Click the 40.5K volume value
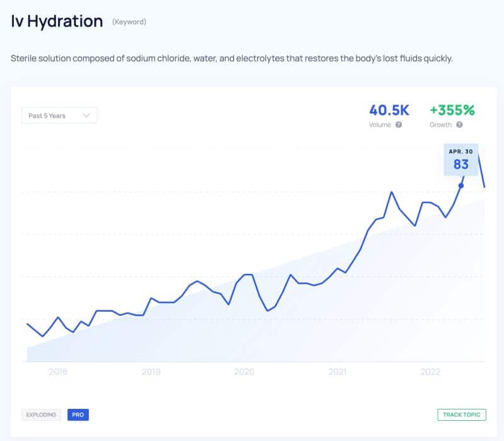 click(x=389, y=109)
